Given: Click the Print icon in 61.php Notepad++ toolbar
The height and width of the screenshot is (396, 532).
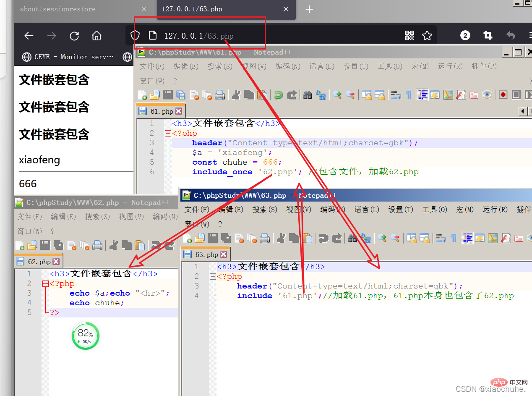Looking at the screenshot, I should coord(219,95).
